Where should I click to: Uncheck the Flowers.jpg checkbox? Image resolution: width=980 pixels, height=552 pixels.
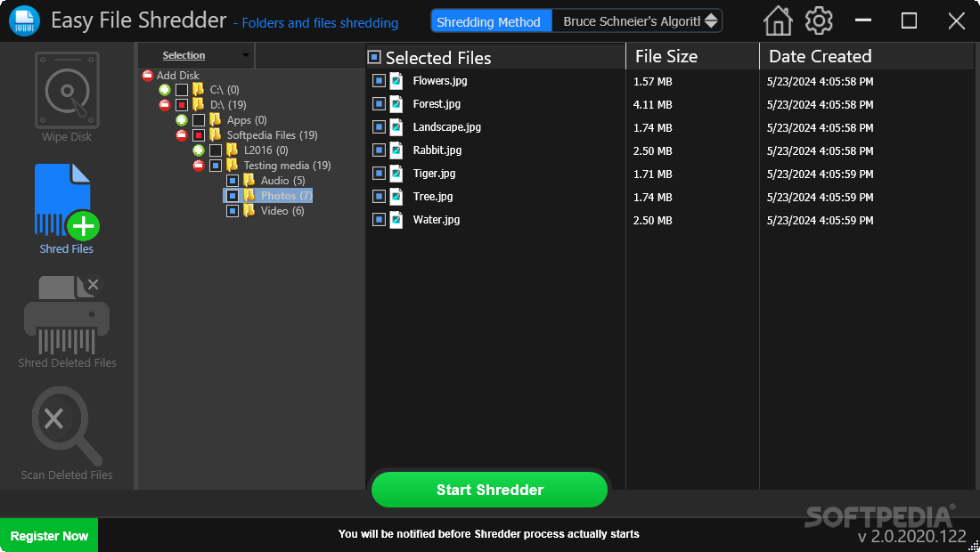[379, 80]
